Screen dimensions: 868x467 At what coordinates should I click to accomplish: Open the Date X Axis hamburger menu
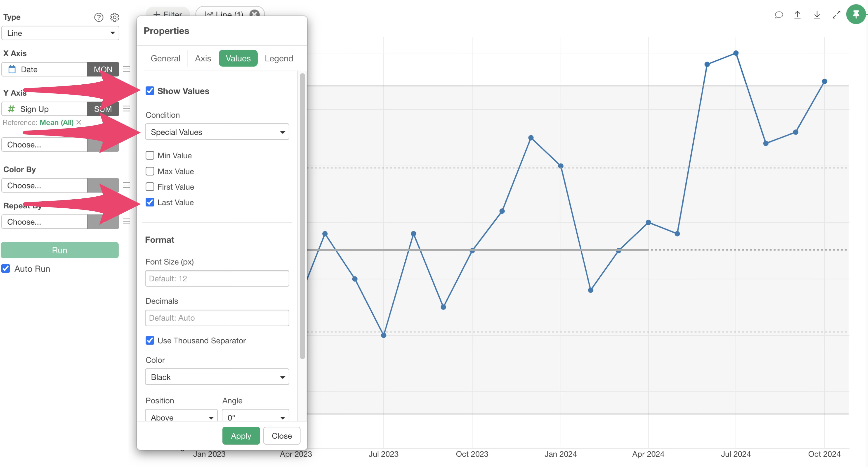(126, 69)
